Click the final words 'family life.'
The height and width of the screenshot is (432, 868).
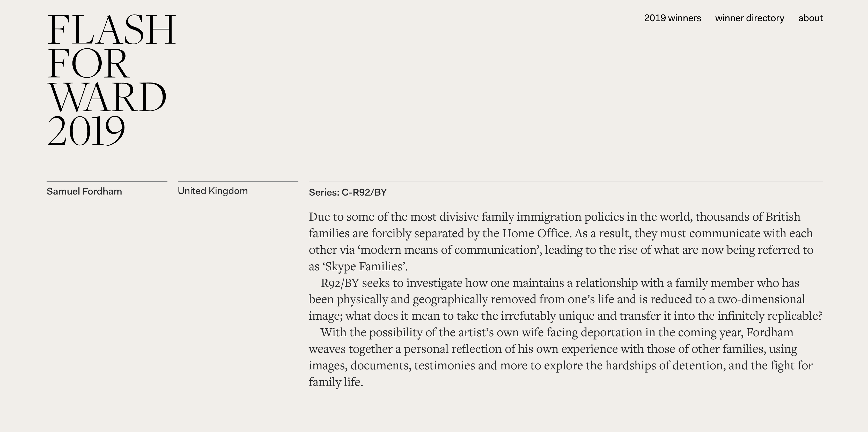pyautogui.click(x=336, y=382)
